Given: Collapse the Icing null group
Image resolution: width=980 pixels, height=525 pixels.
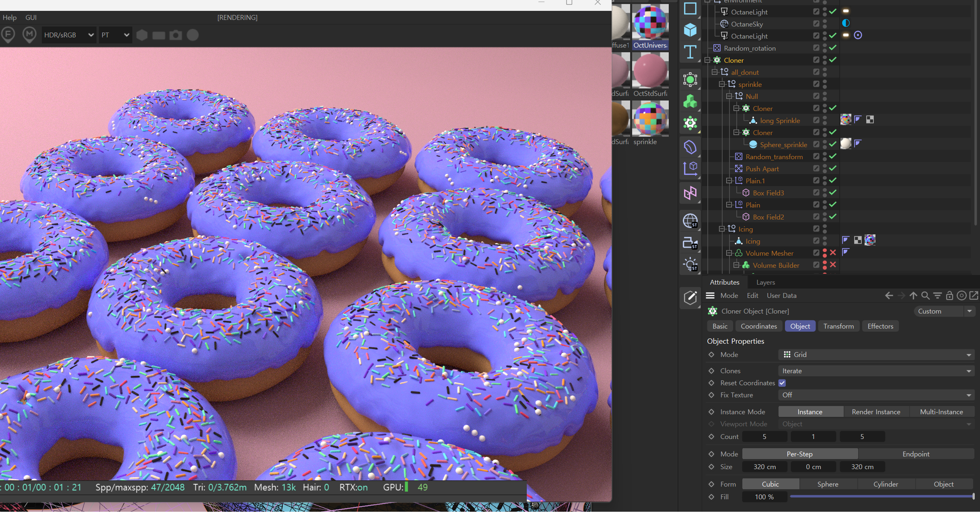Looking at the screenshot, I should [722, 229].
